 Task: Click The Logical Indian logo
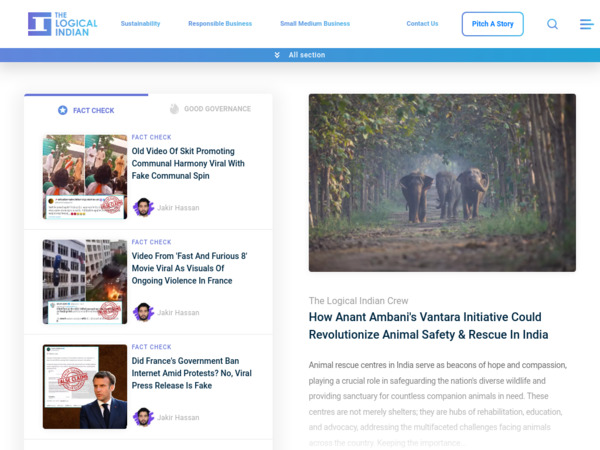[x=62, y=24]
